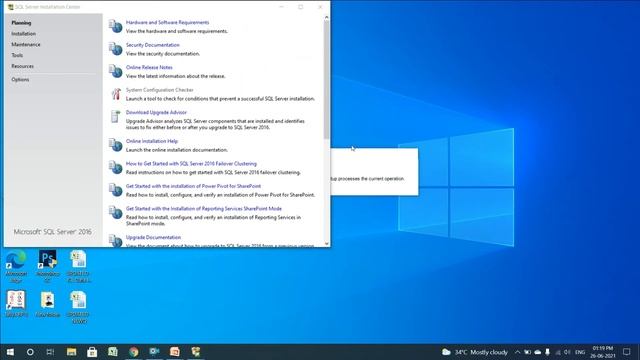Open the notification center icon
640x360 pixels.
tap(627, 352)
